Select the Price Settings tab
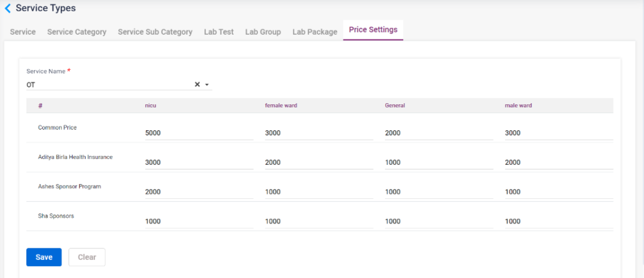The image size is (644, 278). pos(373,30)
